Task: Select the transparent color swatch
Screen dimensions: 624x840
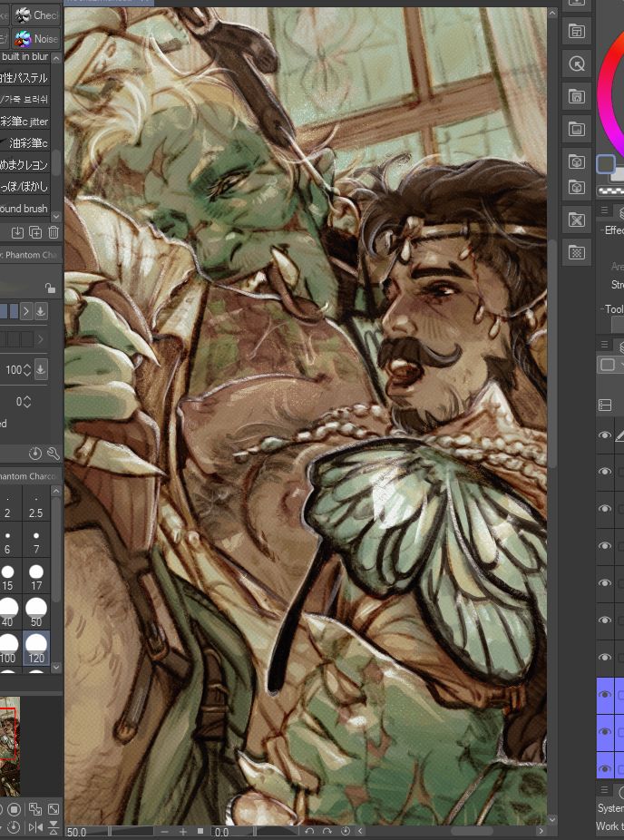Action: (x=610, y=190)
